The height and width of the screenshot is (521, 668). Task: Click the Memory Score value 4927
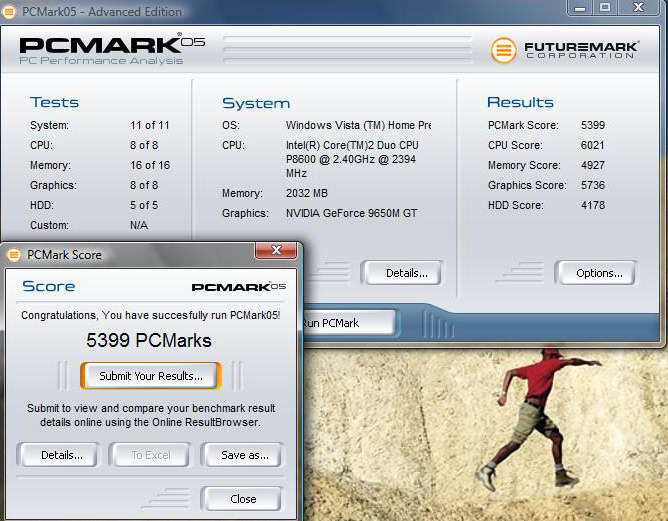593,165
